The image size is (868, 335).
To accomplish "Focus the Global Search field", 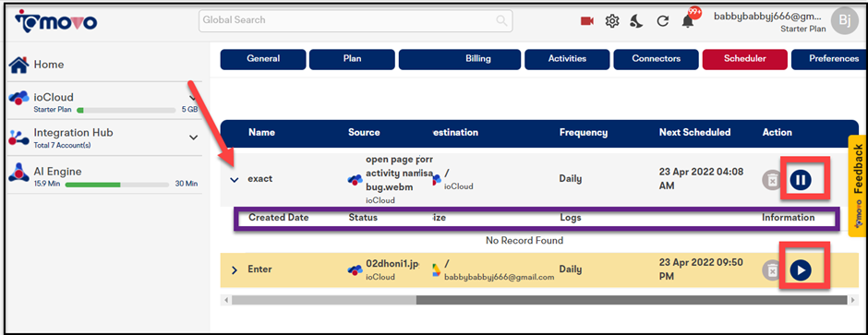I will 356,20.
